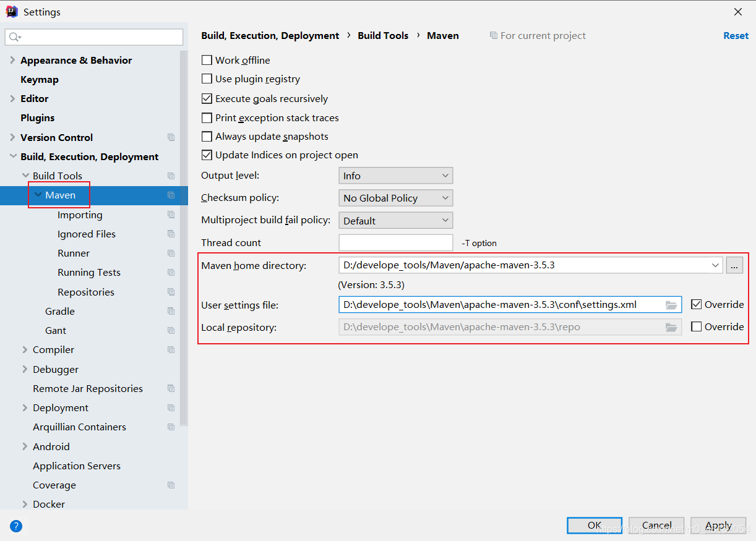This screenshot has width=756, height=541.
Task: Click the project-level icon beside Gant
Action: (x=171, y=330)
